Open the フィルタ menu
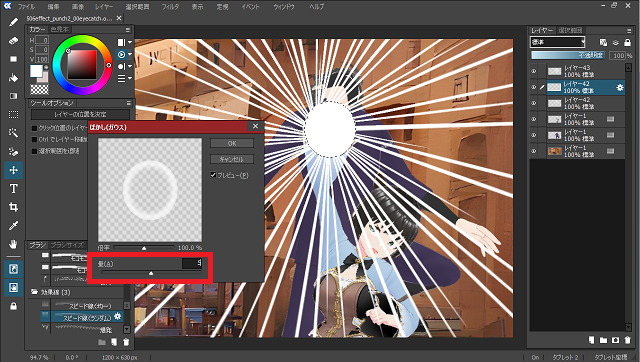This screenshot has width=640, height=362. point(170,7)
